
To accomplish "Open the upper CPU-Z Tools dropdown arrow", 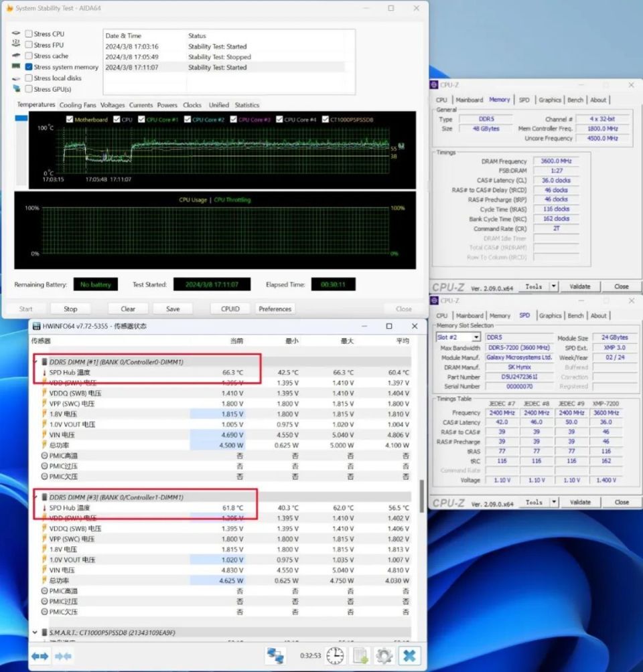I will (x=553, y=286).
